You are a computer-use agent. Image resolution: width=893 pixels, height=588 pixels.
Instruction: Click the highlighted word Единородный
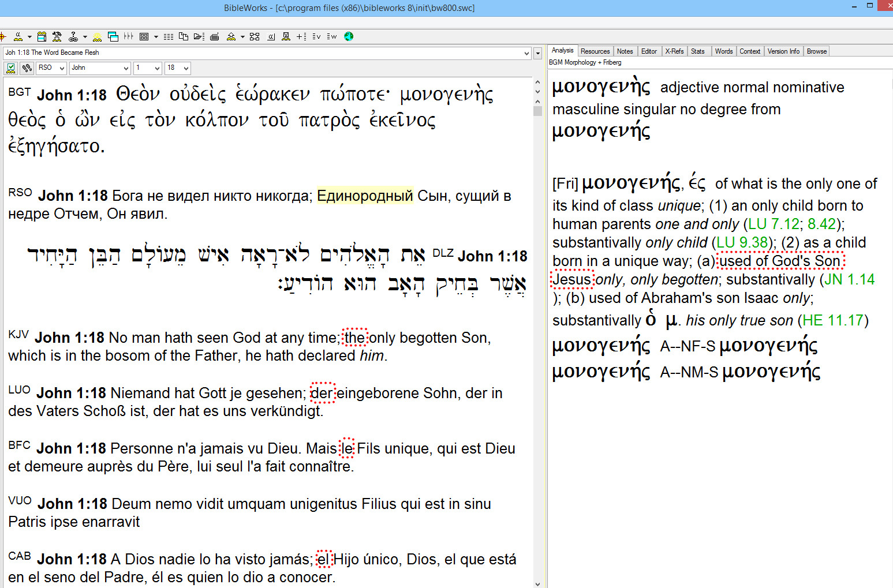(365, 196)
